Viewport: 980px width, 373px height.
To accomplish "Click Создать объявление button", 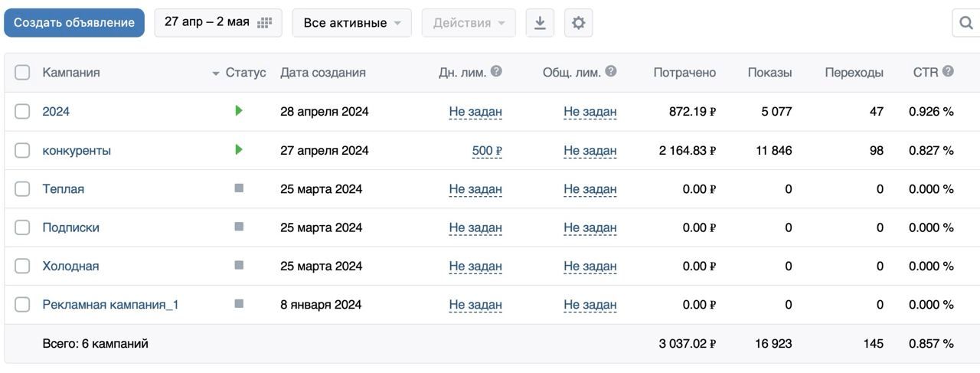I will click(x=74, y=23).
